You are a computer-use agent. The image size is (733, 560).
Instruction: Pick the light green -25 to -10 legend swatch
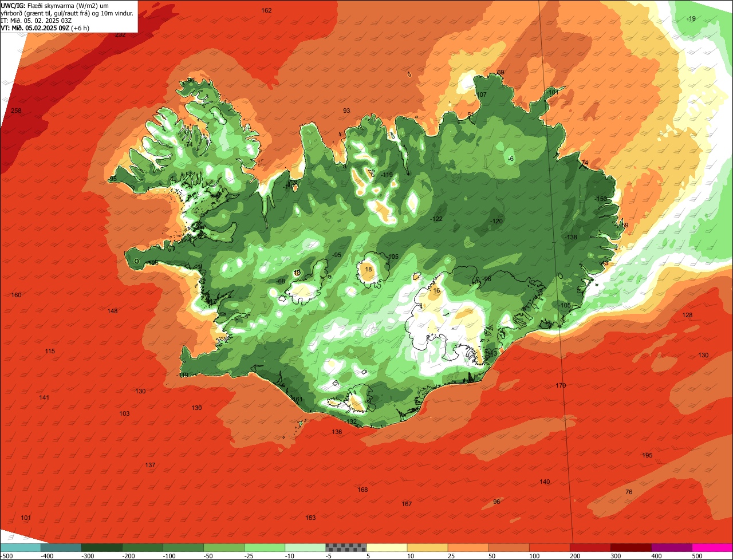pyautogui.click(x=265, y=547)
